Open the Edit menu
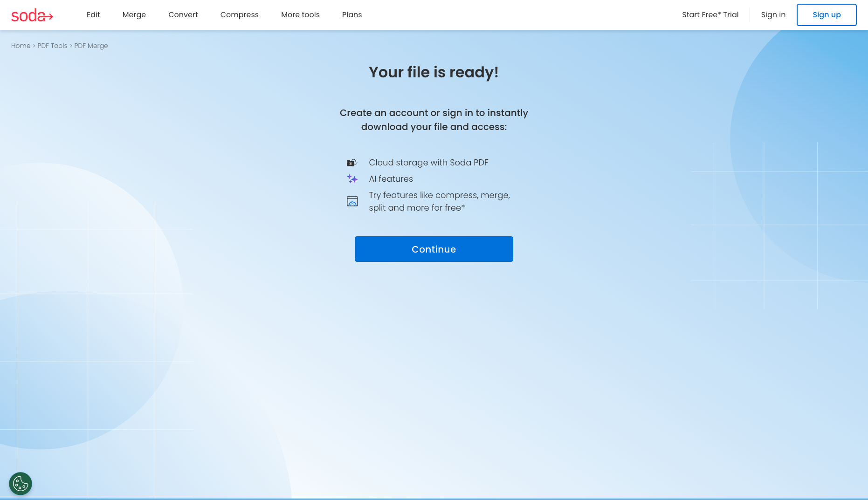868x500 pixels. point(93,15)
